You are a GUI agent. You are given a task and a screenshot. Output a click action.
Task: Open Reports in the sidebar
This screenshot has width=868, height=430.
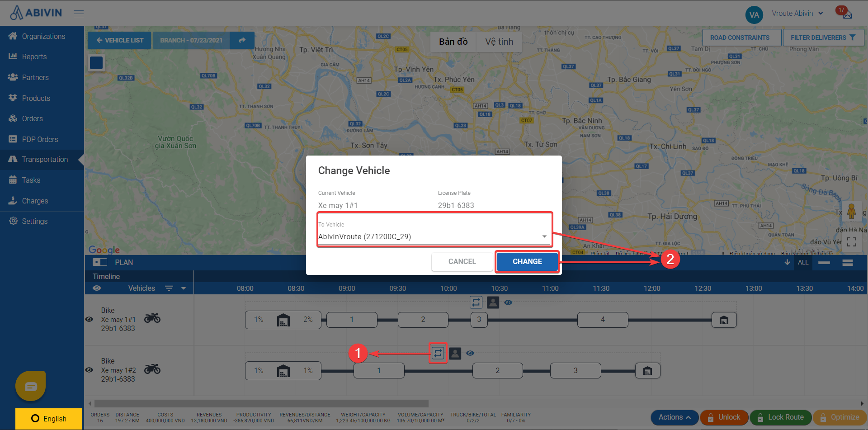click(42, 57)
